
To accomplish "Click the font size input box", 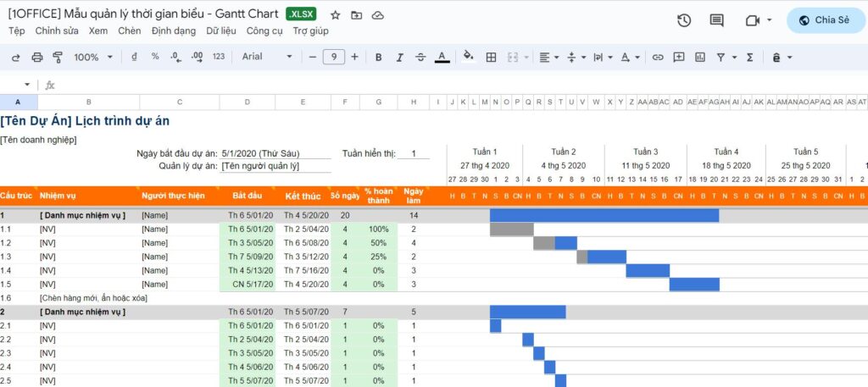I will point(333,57).
